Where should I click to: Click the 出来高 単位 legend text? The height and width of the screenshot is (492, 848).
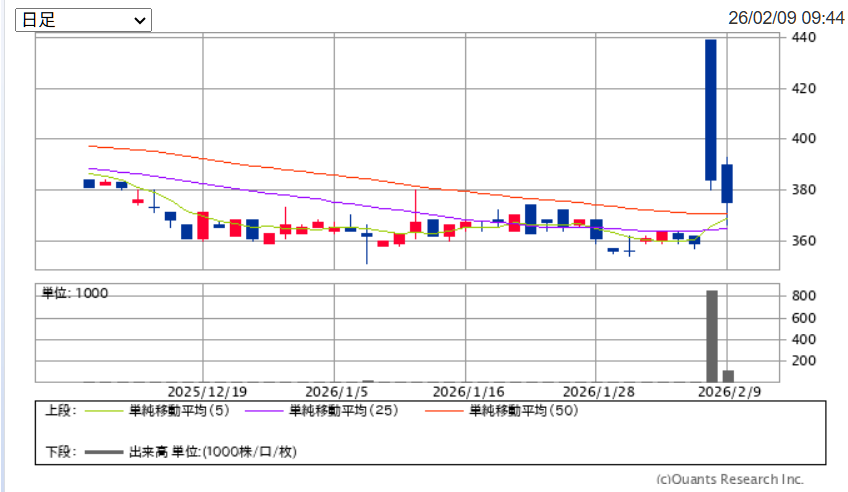212,452
